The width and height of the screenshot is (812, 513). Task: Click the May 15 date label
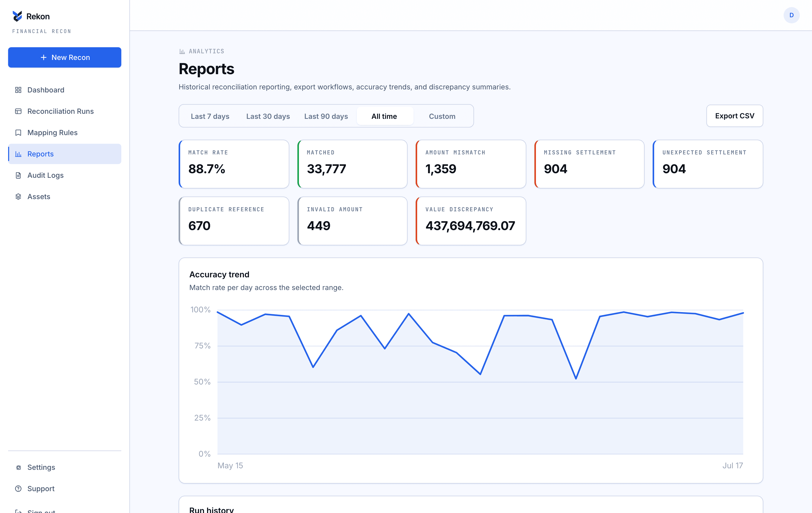pyautogui.click(x=230, y=466)
